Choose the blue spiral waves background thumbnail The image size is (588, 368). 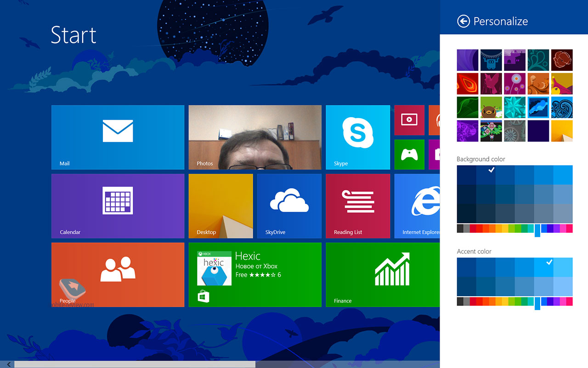point(562,107)
